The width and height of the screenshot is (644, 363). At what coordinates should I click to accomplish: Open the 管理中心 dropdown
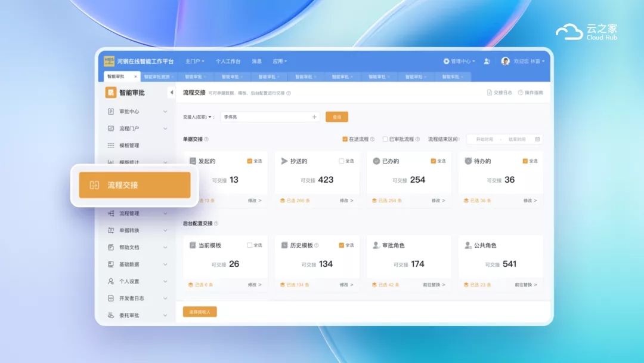pos(459,61)
